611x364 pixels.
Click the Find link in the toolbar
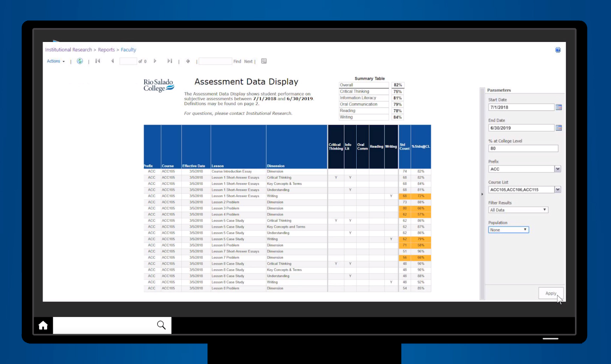coord(237,61)
